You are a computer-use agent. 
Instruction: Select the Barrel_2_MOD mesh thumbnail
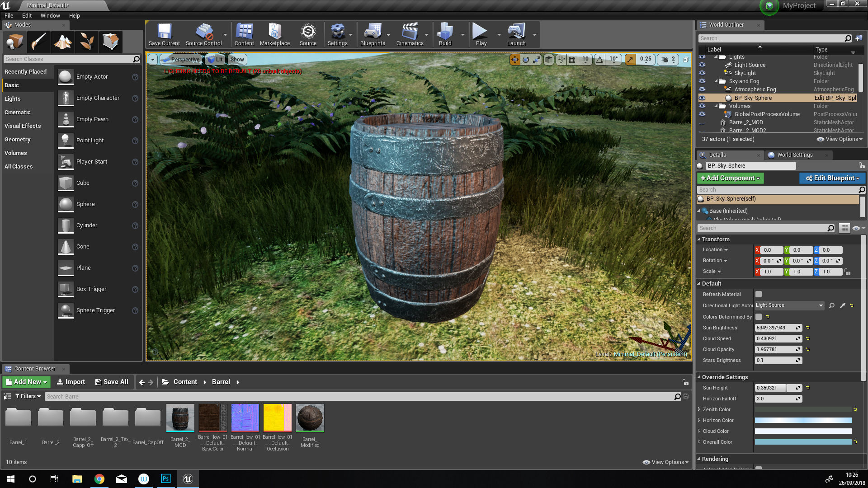click(x=180, y=418)
